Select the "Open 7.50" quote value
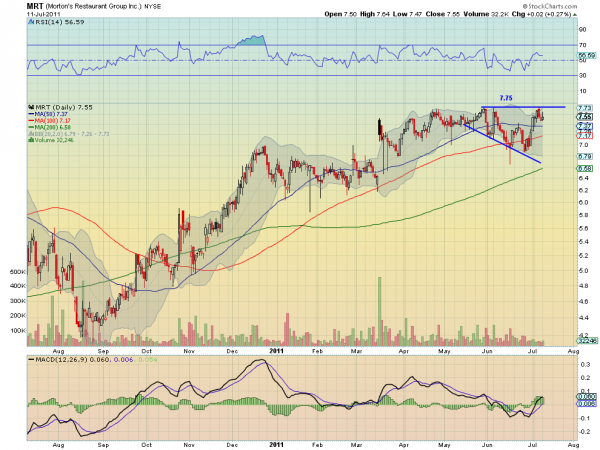The image size is (600, 450). pos(340,14)
